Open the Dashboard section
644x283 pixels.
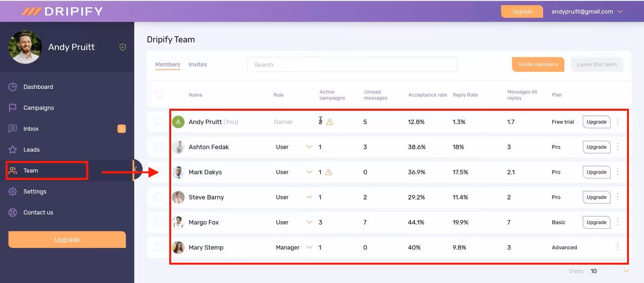point(38,87)
